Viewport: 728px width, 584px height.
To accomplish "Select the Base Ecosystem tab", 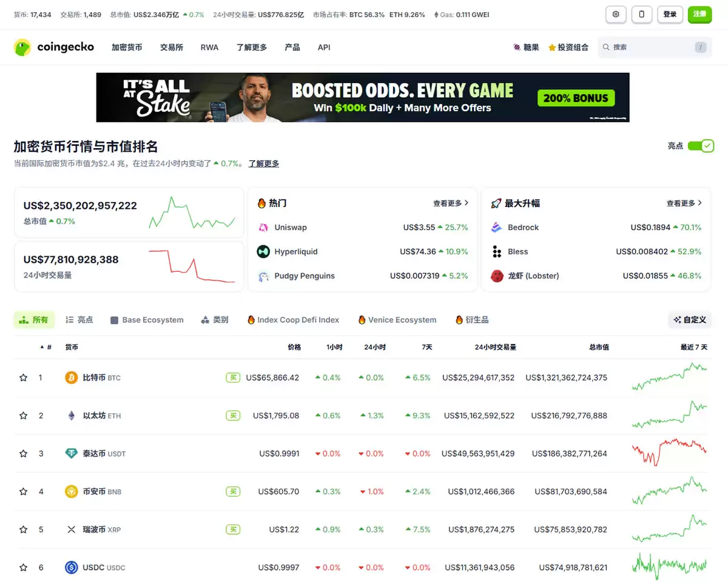I will point(147,320).
